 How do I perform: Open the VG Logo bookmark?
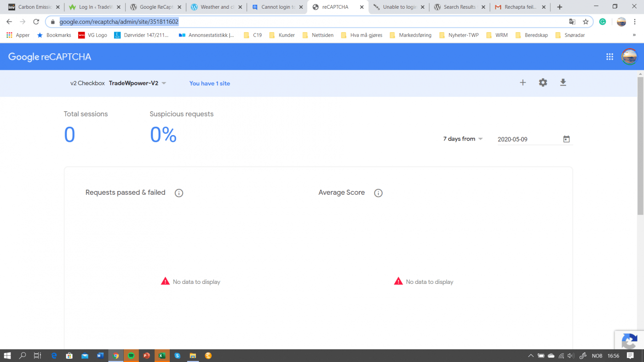click(x=92, y=35)
